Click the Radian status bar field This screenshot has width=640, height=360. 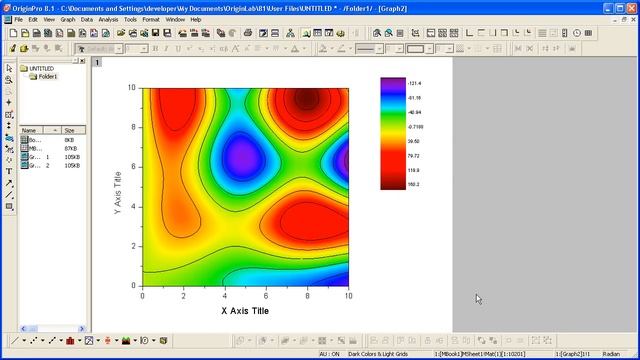click(611, 354)
